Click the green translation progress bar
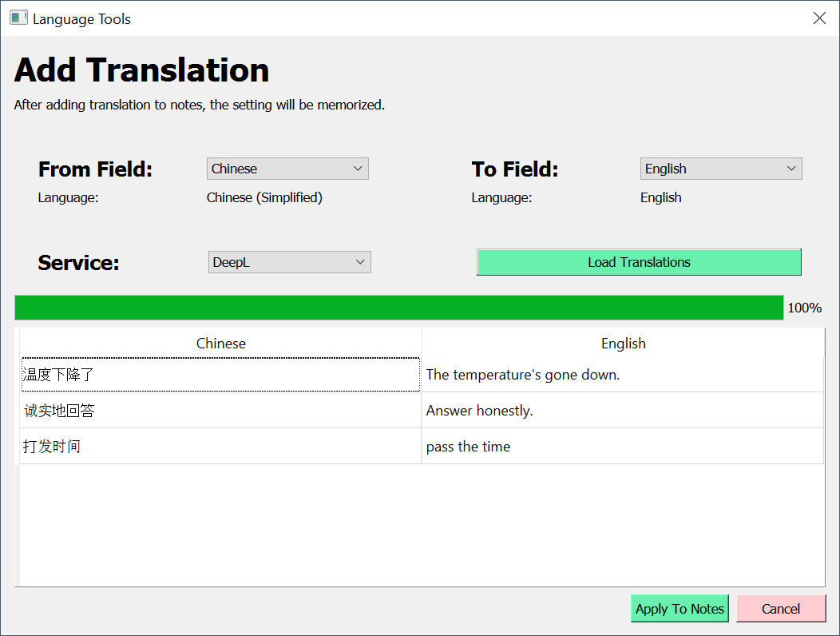The width and height of the screenshot is (840, 636). 398,308
